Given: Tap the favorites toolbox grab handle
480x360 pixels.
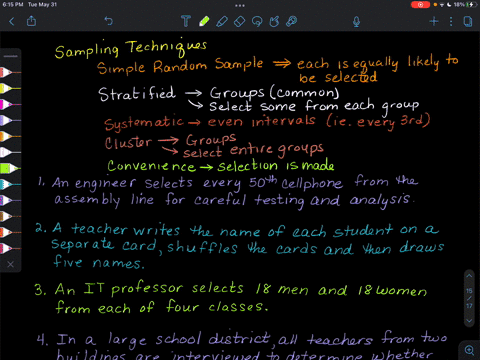Looking at the screenshot, I should point(10,56).
